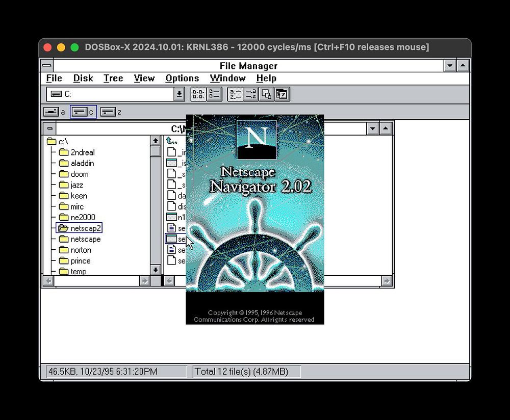Screen dimensions: 510x420
Task: Open the Disk menu
Action: pos(83,78)
